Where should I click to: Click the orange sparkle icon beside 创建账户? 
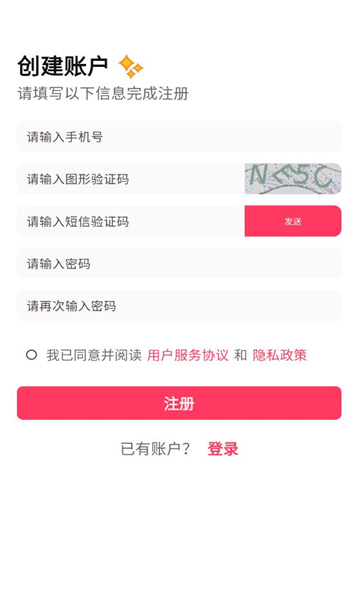[130, 66]
